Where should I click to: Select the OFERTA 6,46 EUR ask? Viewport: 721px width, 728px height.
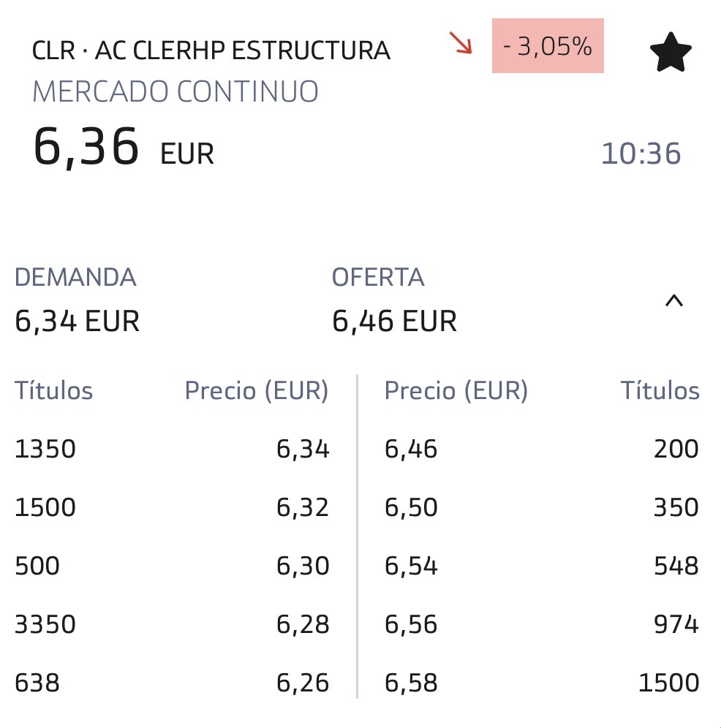click(x=394, y=300)
